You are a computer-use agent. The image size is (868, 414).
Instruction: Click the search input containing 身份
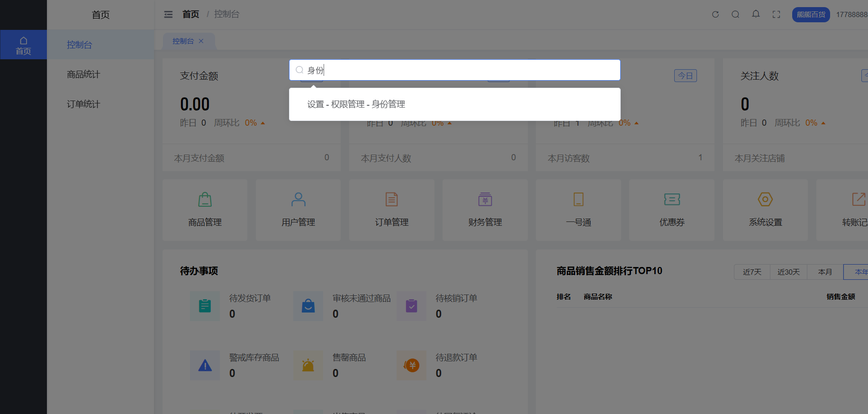pyautogui.click(x=460, y=70)
